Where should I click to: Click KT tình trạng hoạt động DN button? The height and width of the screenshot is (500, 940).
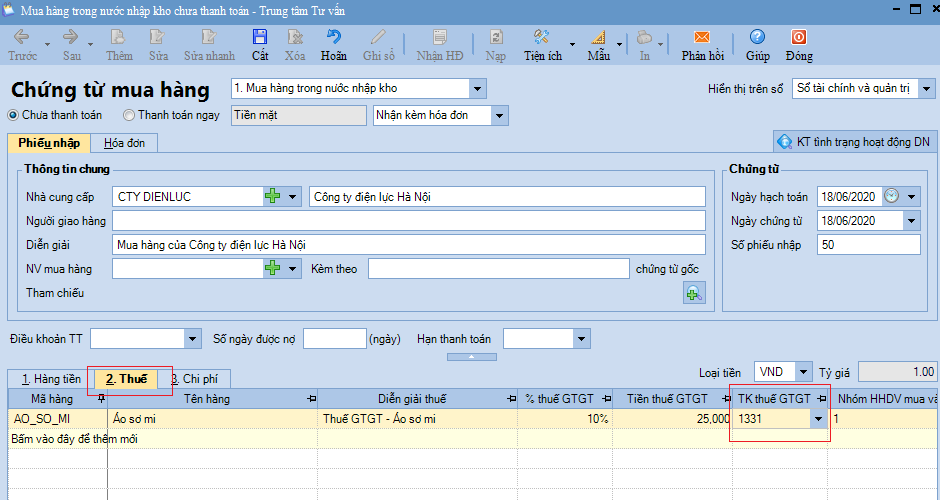[x=854, y=141]
